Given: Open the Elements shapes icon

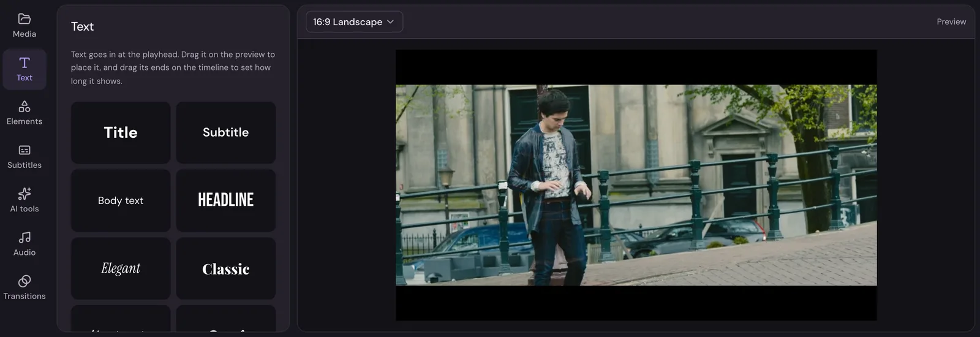Looking at the screenshot, I should (24, 107).
